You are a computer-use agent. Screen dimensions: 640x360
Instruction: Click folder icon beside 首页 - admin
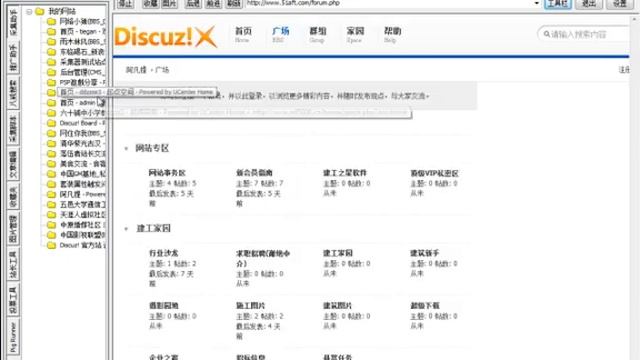(x=51, y=103)
